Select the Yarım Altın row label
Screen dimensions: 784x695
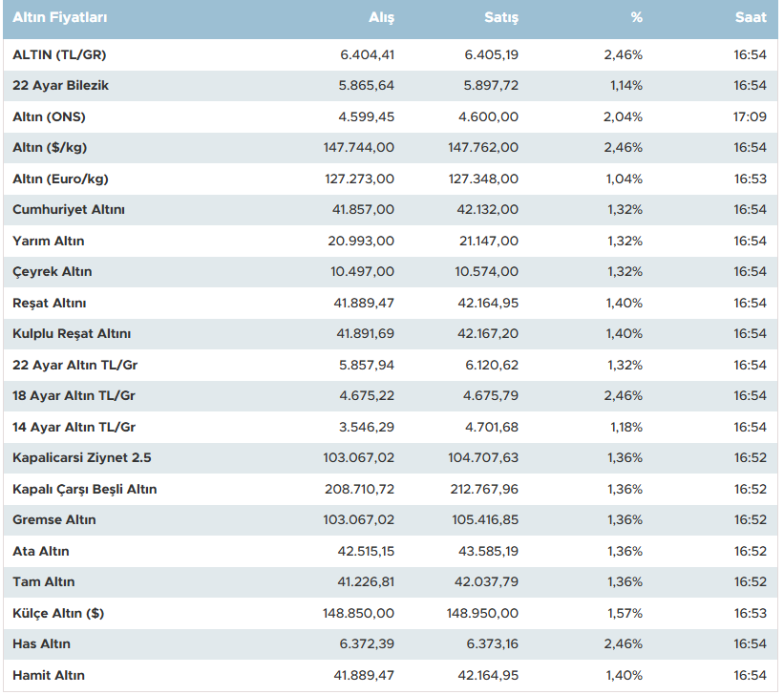(x=49, y=241)
